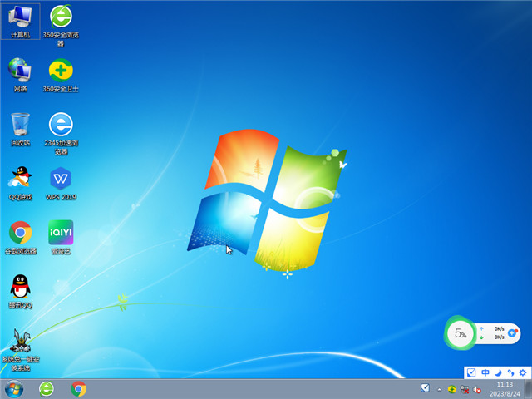The width and height of the screenshot is (532, 399).
Task: Click the iQIYI 爱奇艺 desktop icon
Action: (x=61, y=237)
